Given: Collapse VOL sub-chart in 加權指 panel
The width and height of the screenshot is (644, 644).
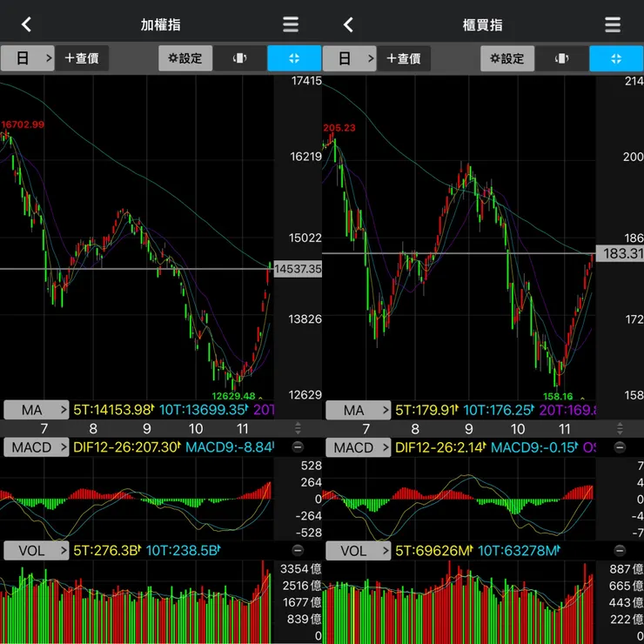Looking at the screenshot, I should click(298, 550).
